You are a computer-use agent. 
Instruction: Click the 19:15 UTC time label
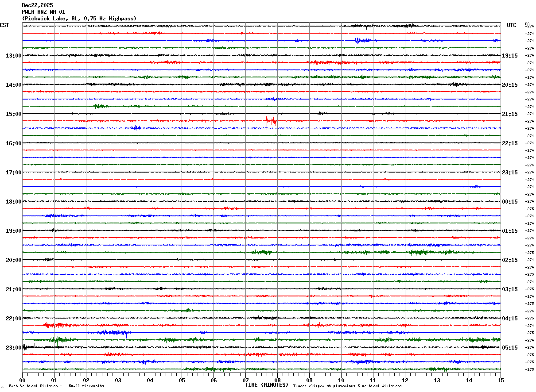click(510, 56)
